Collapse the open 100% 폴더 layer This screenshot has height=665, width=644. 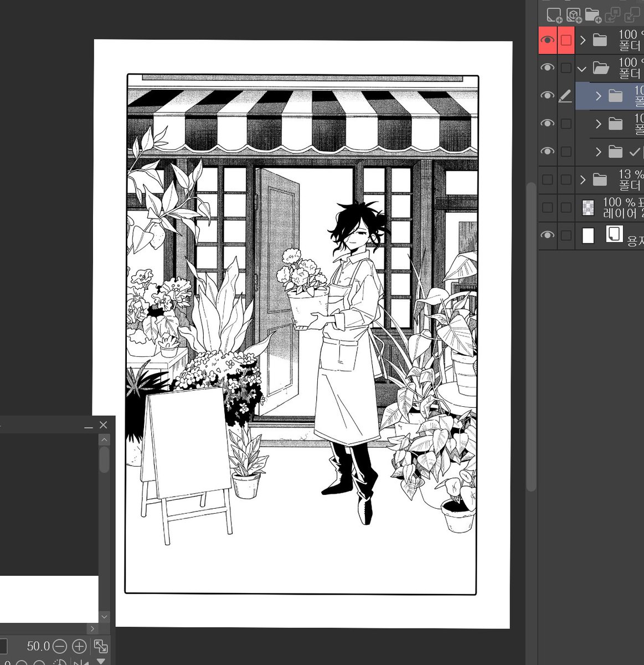(581, 68)
